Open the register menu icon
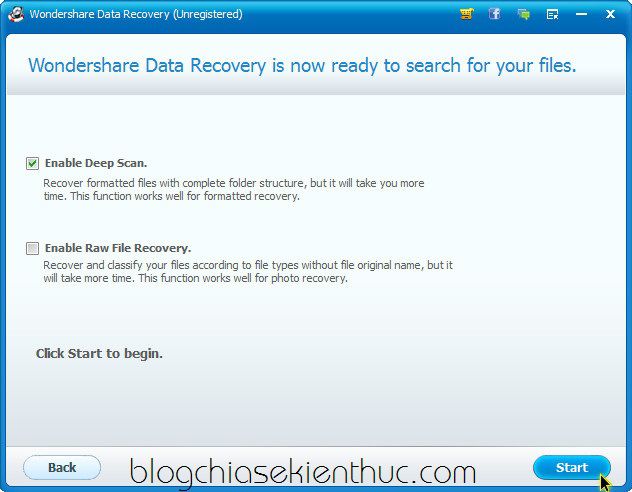 [x=552, y=15]
